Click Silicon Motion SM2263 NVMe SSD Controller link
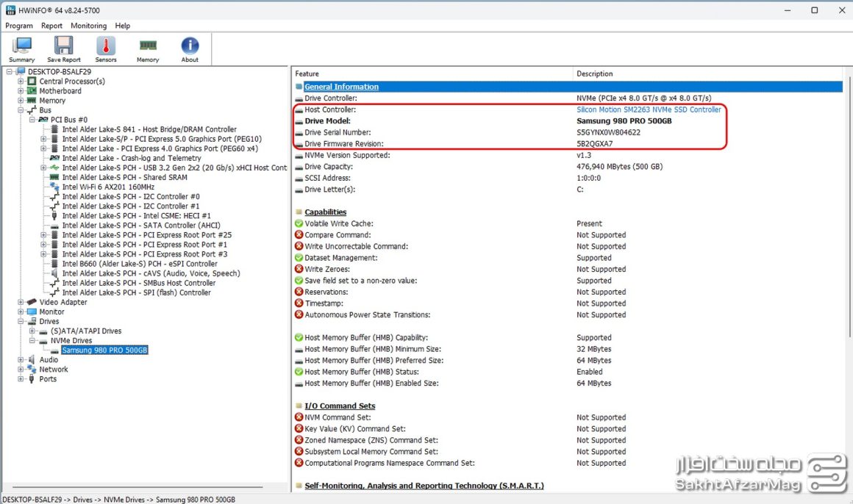The height and width of the screenshot is (504, 853). 649,109
